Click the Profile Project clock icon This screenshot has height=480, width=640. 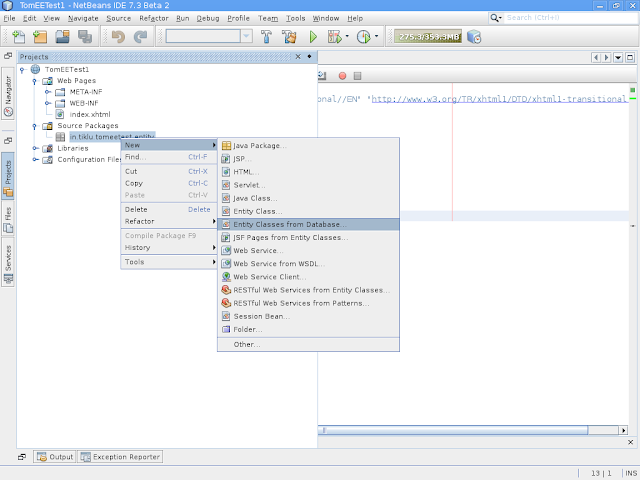click(x=363, y=37)
